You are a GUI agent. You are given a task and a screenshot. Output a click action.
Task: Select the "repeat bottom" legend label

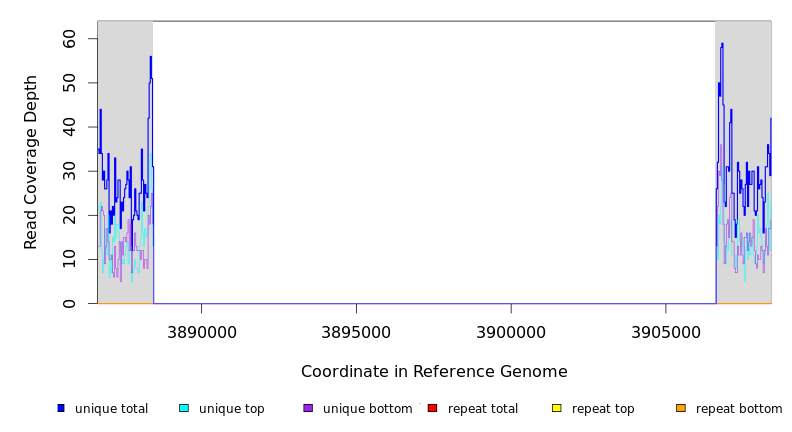coord(739,409)
